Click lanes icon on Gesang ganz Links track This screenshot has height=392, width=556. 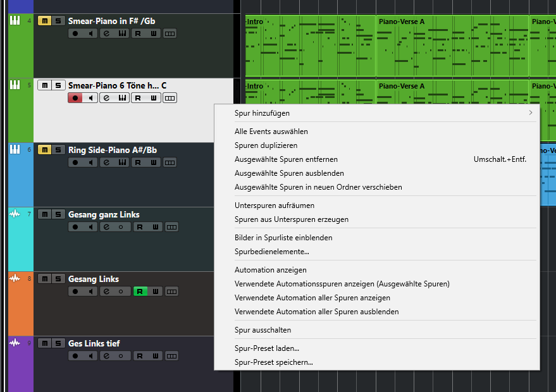(171, 227)
